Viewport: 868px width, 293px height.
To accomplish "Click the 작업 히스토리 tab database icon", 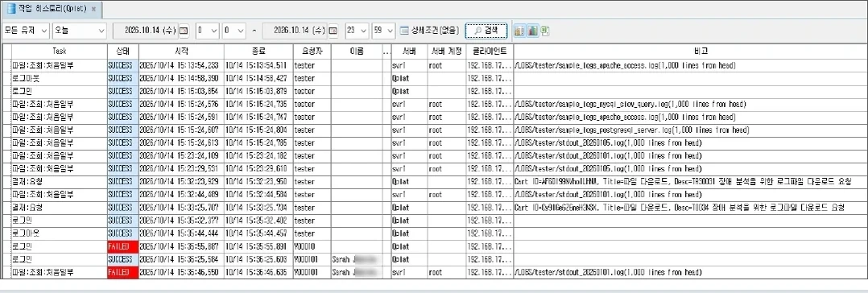I will click(11, 9).
